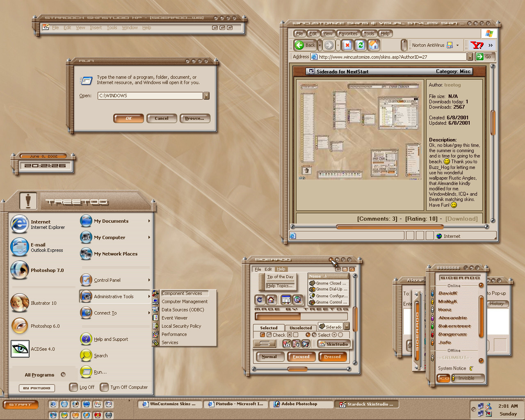Switch to the Unselected tab in Siderado preview

(x=301, y=328)
